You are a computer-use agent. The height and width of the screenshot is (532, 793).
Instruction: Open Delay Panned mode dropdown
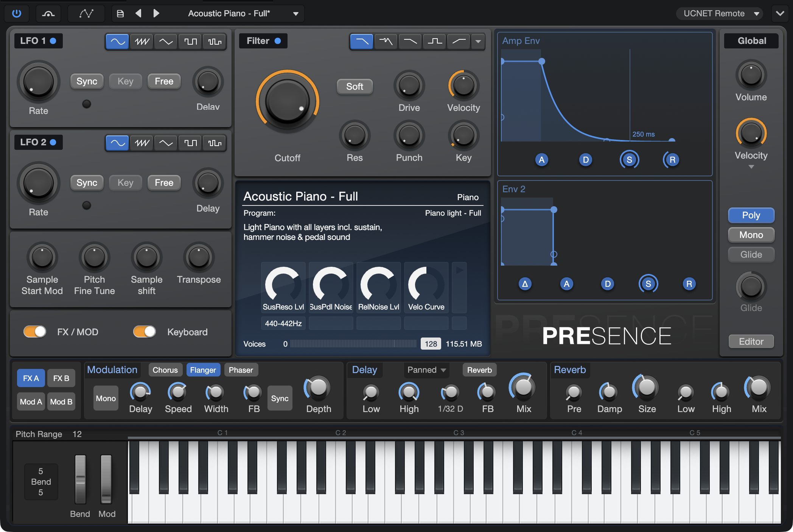[x=426, y=370]
